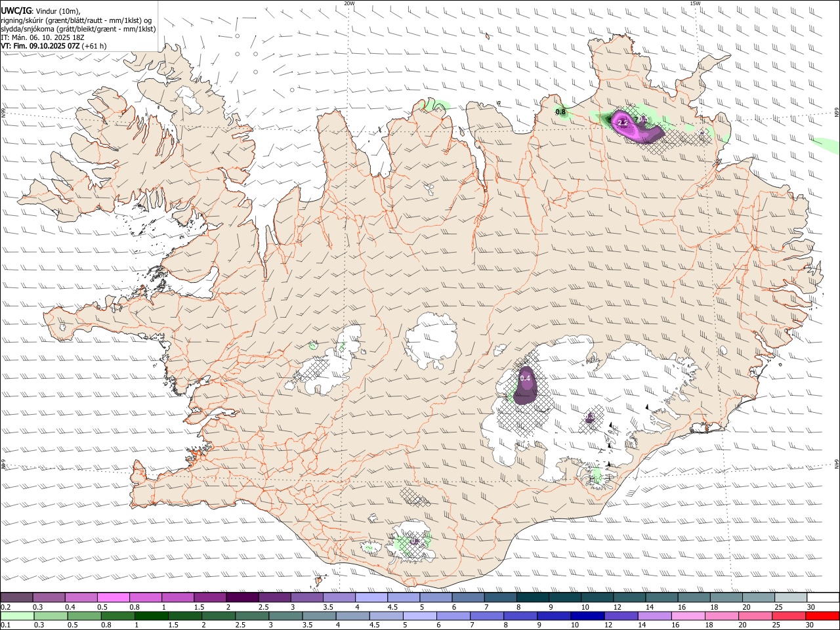Pick top-row swatch between 5 and 6
Viewport: 840px width, 630px height.
pyautogui.click(x=435, y=598)
